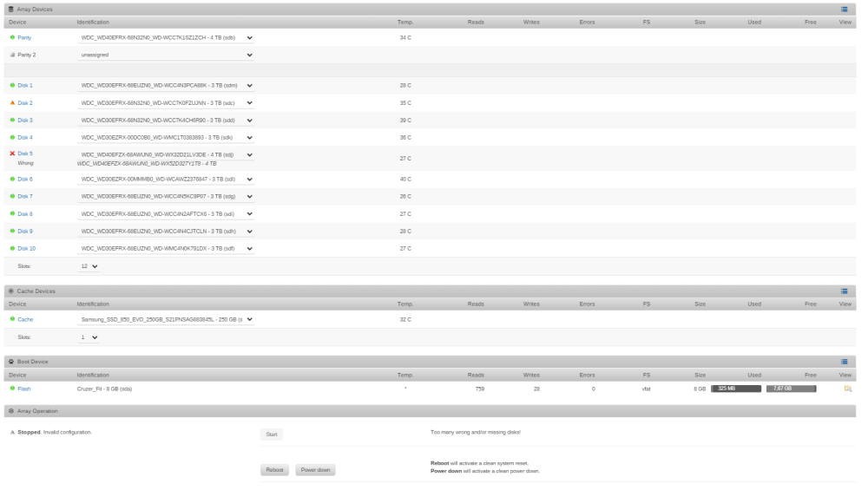Click the Array Operation header icon

click(10, 411)
